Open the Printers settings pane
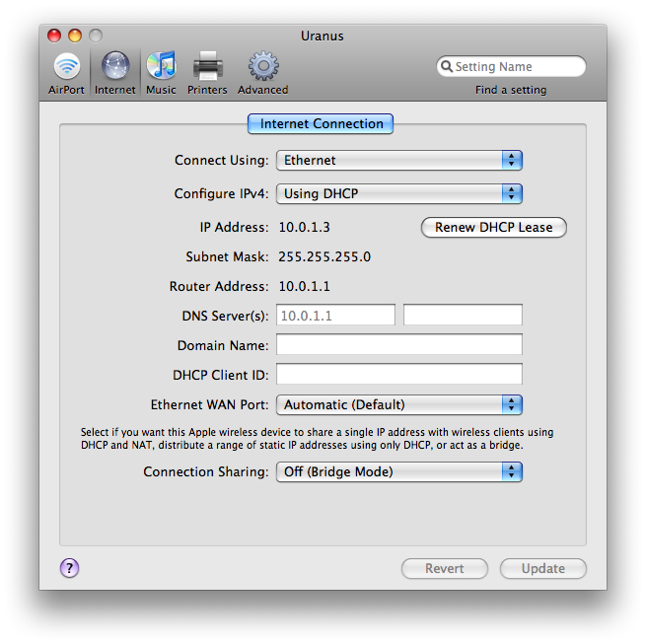This screenshot has width=646, height=644. [x=207, y=73]
